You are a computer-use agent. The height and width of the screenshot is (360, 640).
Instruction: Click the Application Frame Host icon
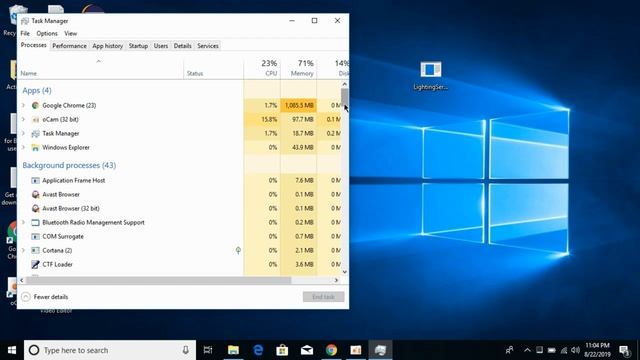point(36,180)
